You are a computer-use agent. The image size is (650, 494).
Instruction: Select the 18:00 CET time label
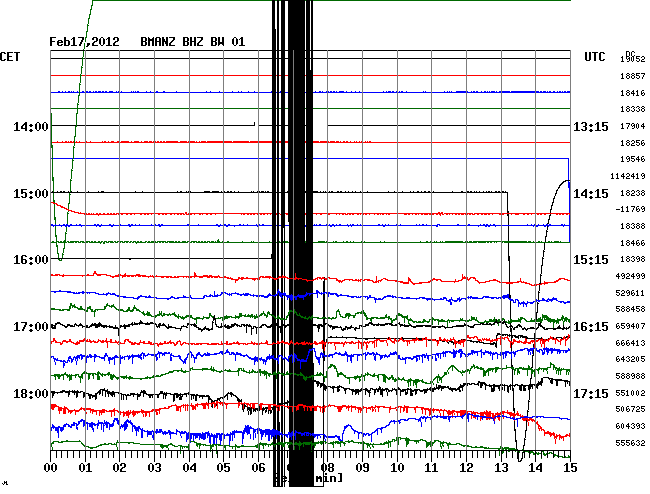(x=31, y=393)
